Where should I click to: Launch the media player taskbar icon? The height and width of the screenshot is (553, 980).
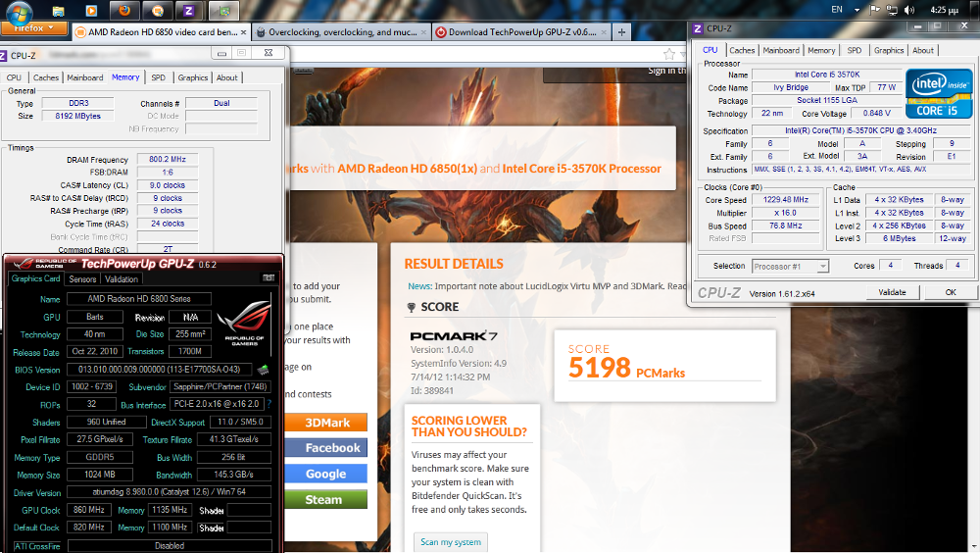pyautogui.click(x=91, y=11)
